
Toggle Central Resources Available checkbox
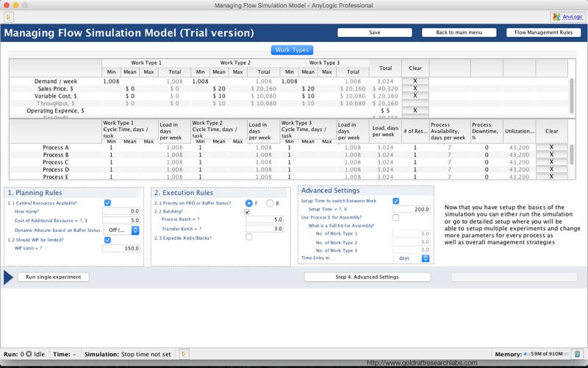(x=107, y=203)
